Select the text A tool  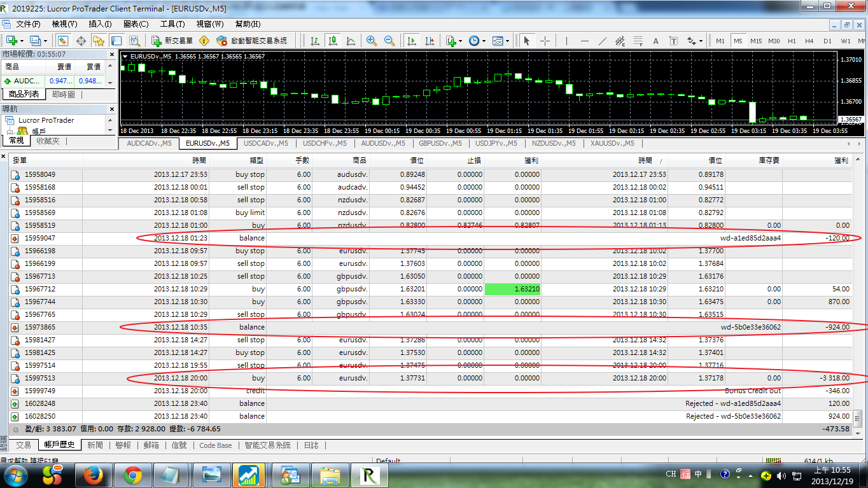pyautogui.click(x=656, y=41)
